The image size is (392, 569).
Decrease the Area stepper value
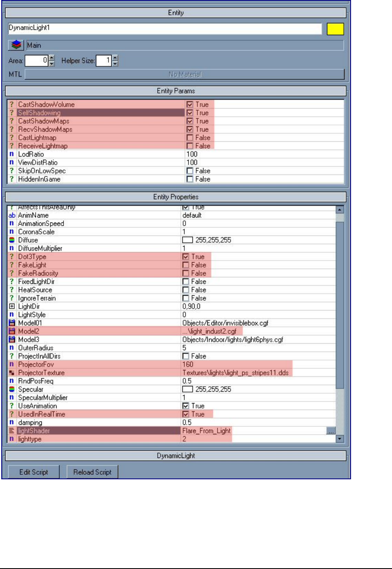coord(52,63)
